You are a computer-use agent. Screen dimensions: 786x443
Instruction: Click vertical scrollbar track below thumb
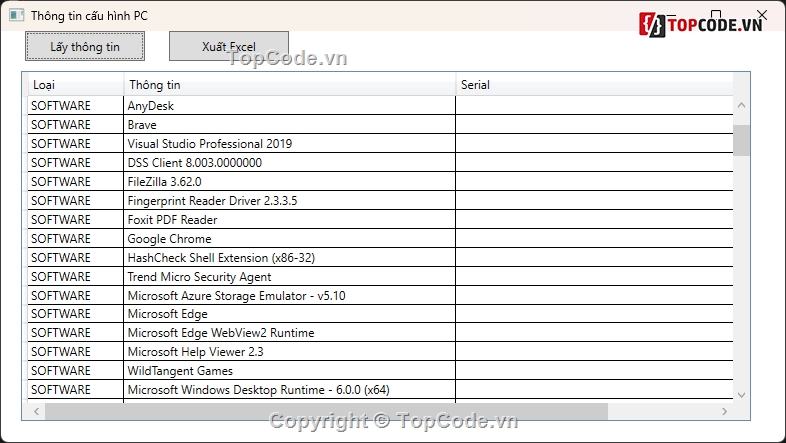[x=741, y=271]
